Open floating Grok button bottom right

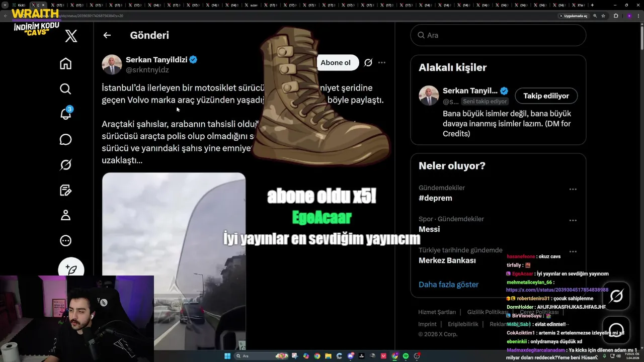pos(616,296)
